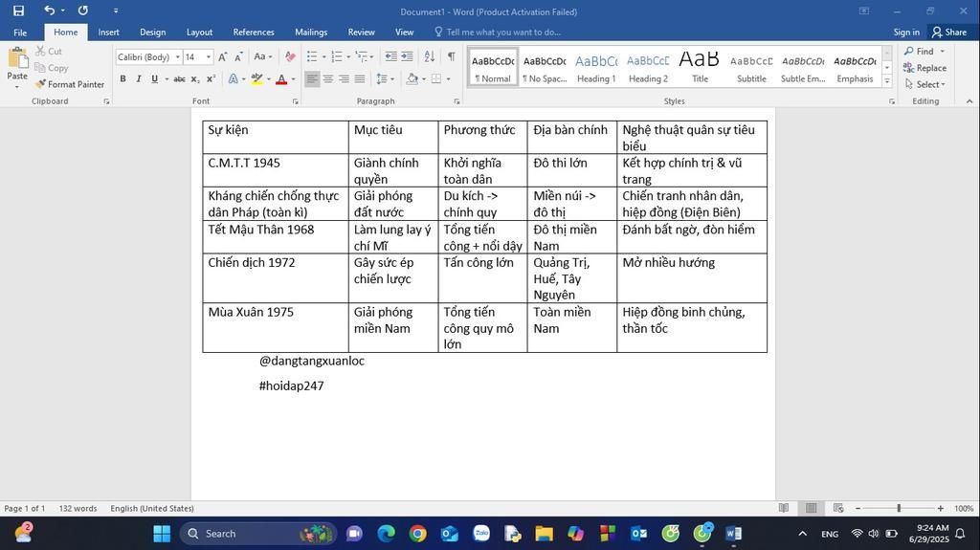Apply subscript formatting

pyautogui.click(x=195, y=79)
